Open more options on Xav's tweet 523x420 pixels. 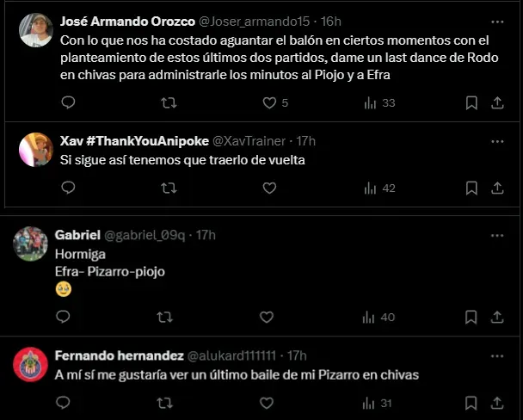(x=497, y=140)
